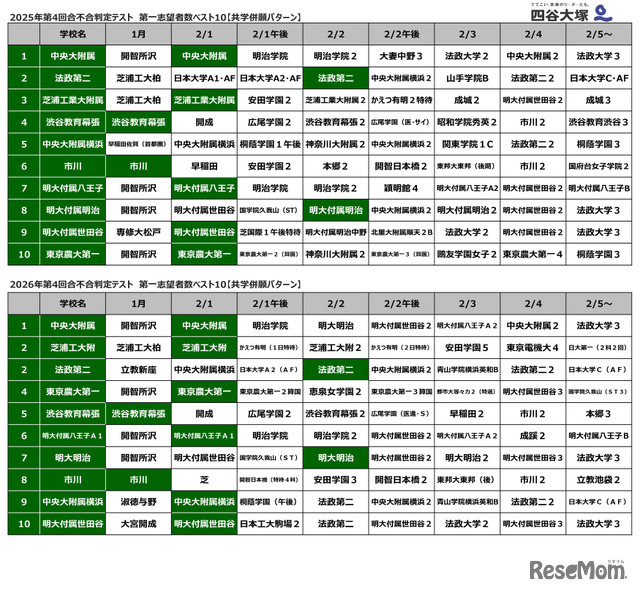Viewport: 640px width, 593px height.
Task: Select the かえつ有明（2日特待） cell
Action: coord(401,348)
